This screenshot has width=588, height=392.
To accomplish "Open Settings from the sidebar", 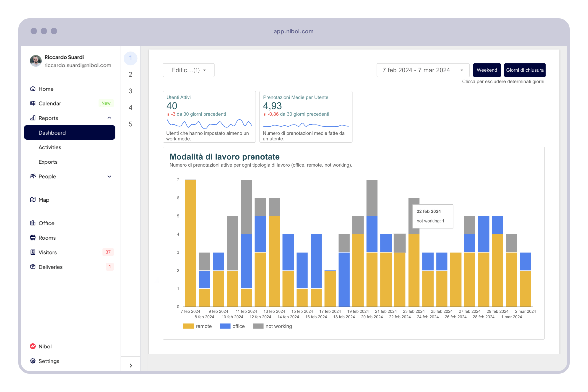I will coord(49,361).
